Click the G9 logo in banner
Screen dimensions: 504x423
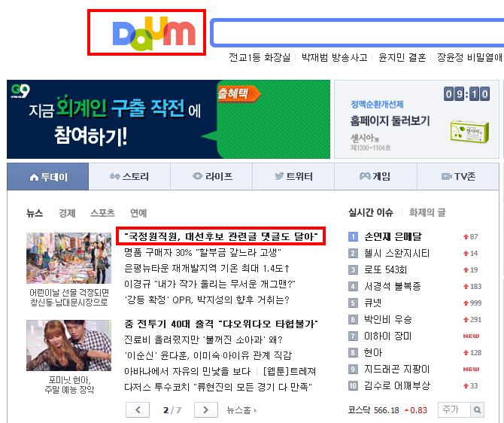click(20, 91)
